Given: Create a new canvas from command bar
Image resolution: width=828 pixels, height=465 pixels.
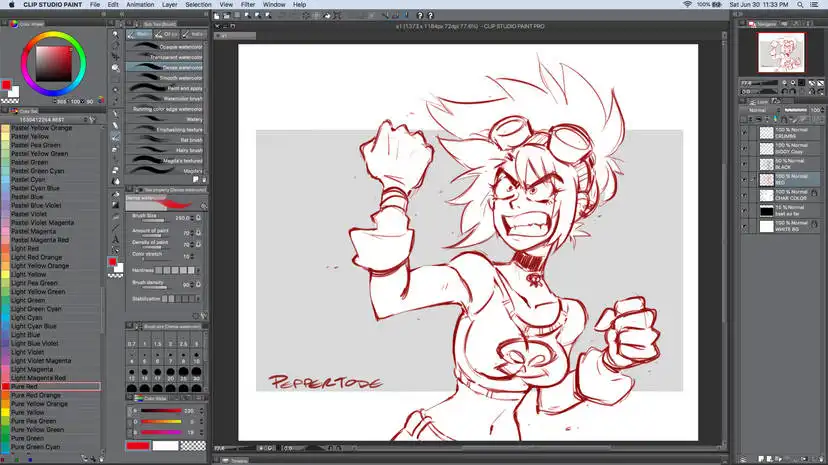Looking at the screenshot, I should 217,16.
